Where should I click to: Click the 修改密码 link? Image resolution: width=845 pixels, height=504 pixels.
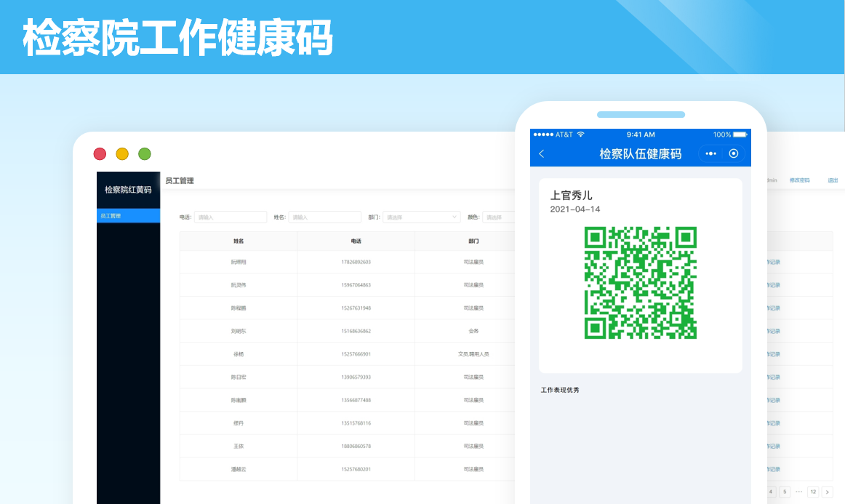coord(799,180)
